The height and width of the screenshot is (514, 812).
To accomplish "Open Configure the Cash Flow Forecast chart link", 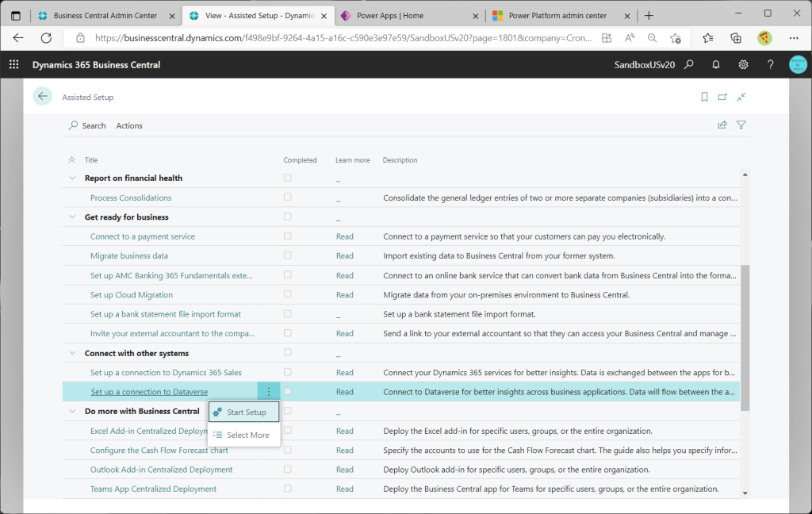I will point(159,451).
